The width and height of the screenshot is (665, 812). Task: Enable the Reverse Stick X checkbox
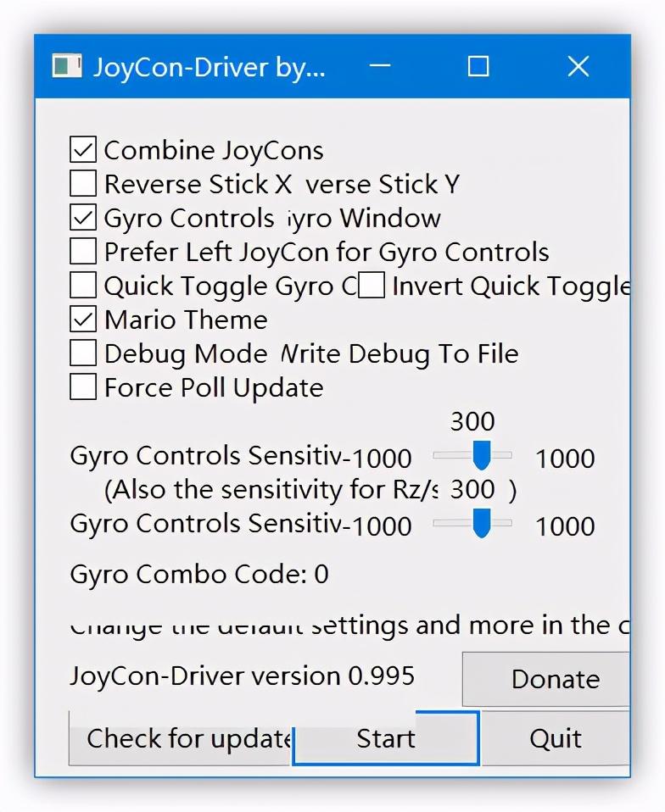coord(83,184)
